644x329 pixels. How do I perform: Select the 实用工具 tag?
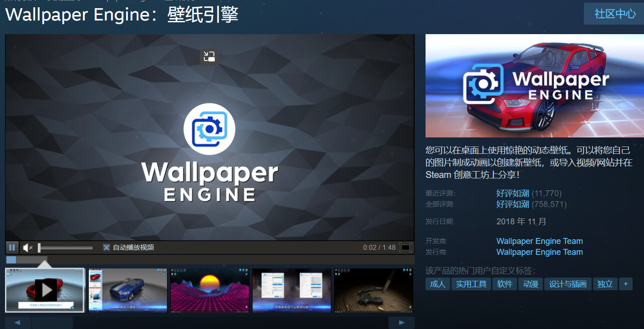coord(471,284)
